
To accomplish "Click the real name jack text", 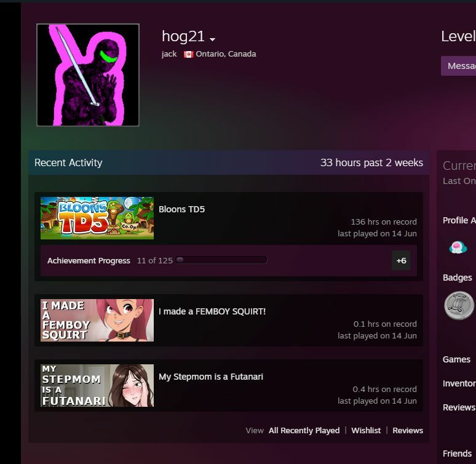I will pos(169,54).
